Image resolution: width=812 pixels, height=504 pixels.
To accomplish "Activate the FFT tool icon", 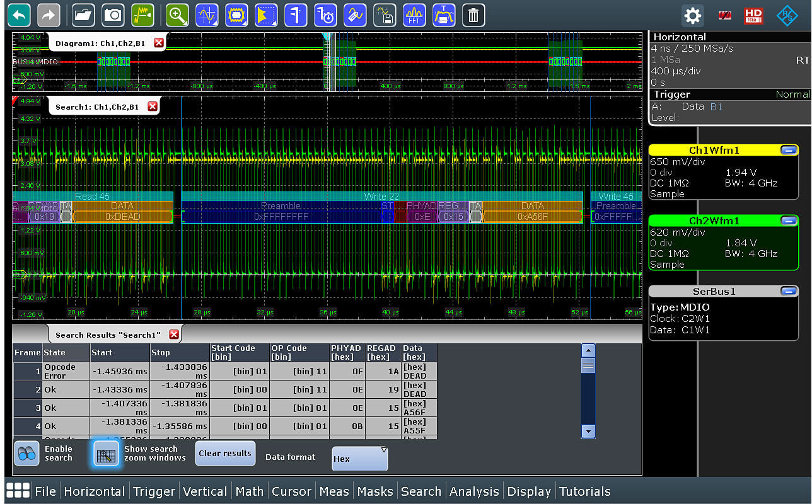I will [414, 15].
